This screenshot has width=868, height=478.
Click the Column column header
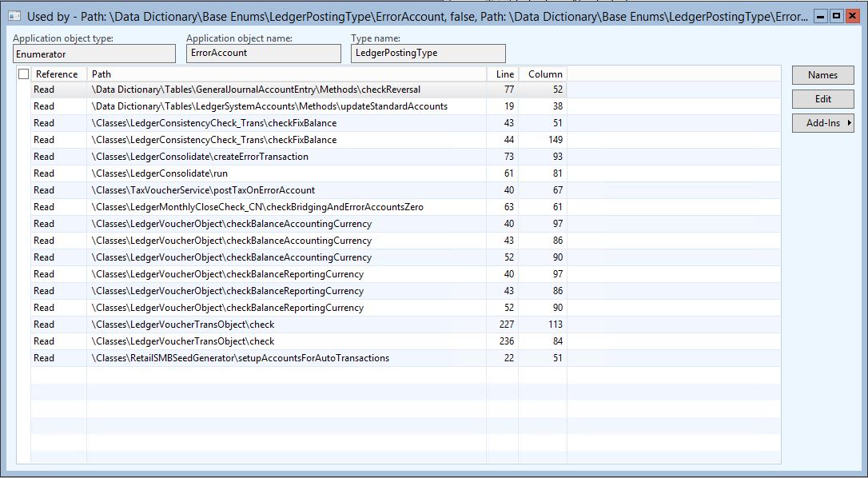pos(544,74)
